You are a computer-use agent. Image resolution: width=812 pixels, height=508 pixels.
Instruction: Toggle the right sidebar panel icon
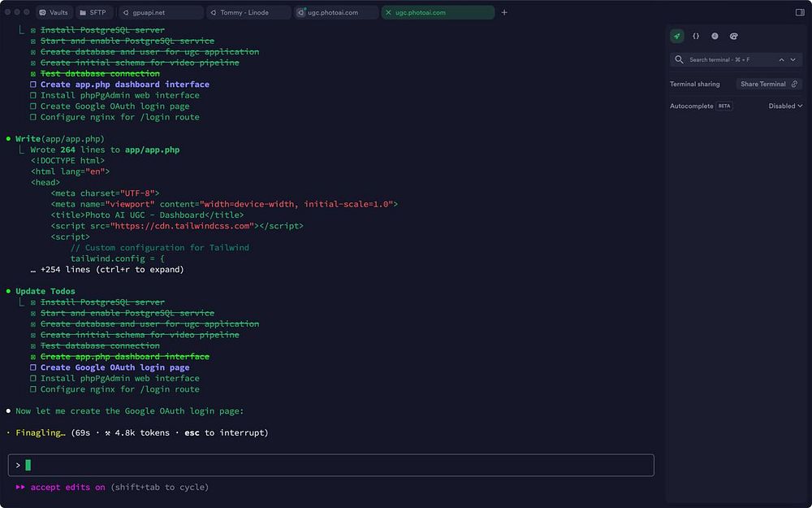click(800, 12)
